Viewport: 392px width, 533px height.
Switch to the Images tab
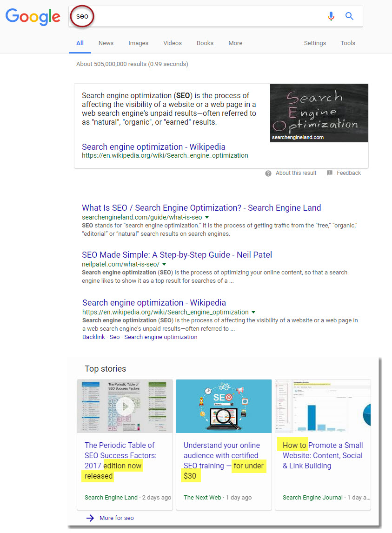pos(139,43)
